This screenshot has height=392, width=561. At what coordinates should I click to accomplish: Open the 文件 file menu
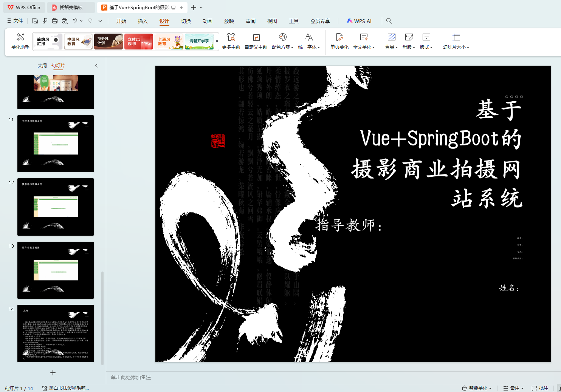pos(15,21)
